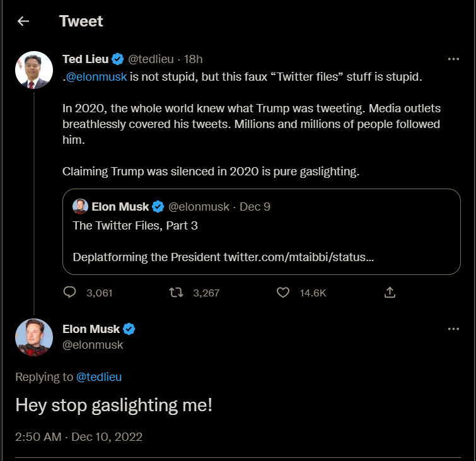Open Ted Lieu's display name link
476x461 pixels.
85,59
